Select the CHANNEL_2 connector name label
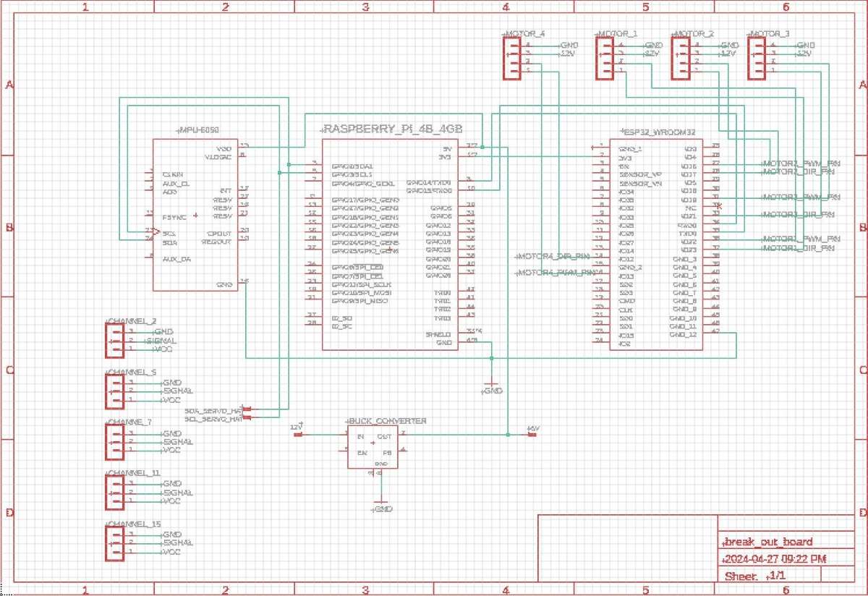The image size is (868, 596). point(132,321)
